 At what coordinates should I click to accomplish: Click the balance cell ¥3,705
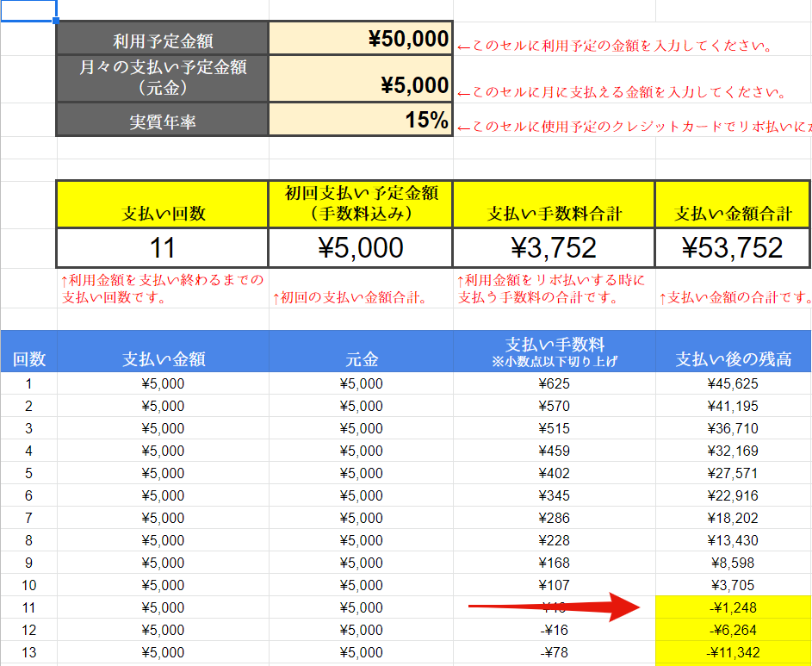point(733,585)
